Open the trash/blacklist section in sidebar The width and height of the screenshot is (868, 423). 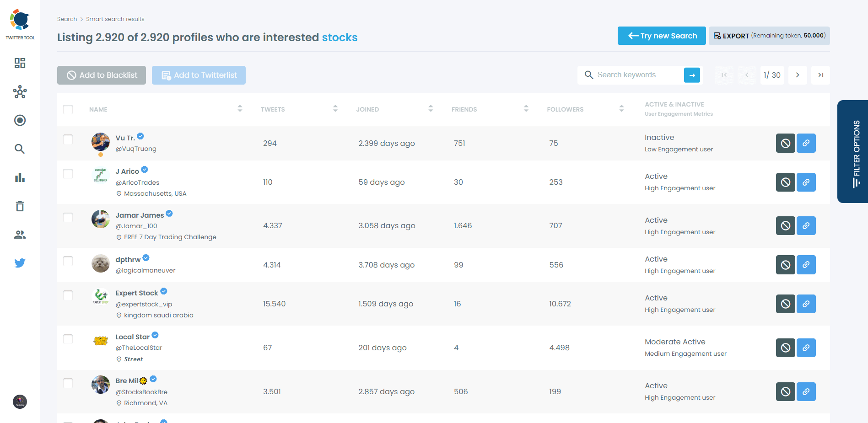point(20,206)
